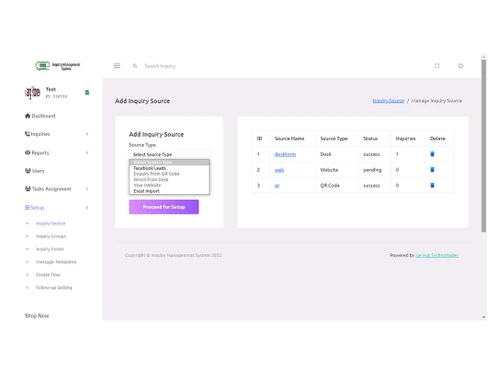
Task: Open the Message Templates submenu item
Action: 56,262
